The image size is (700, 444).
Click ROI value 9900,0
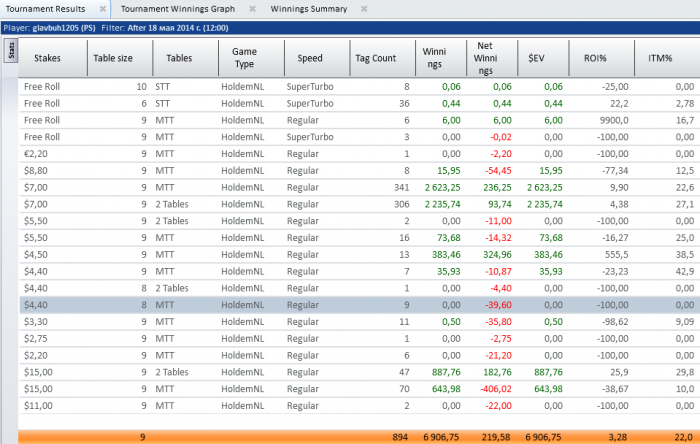(614, 120)
